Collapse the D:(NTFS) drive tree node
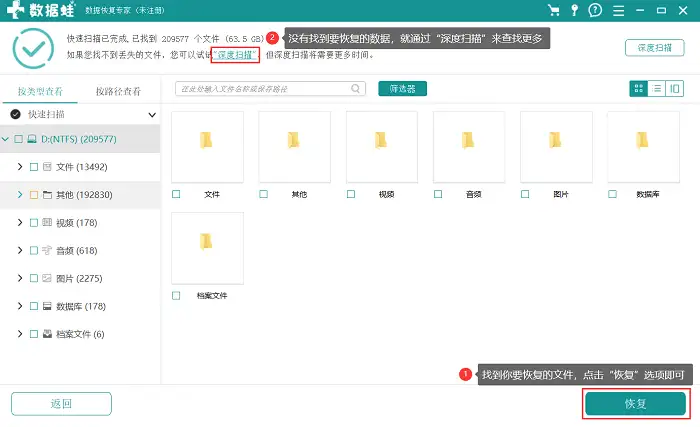The height and width of the screenshot is (427, 700). point(5,139)
